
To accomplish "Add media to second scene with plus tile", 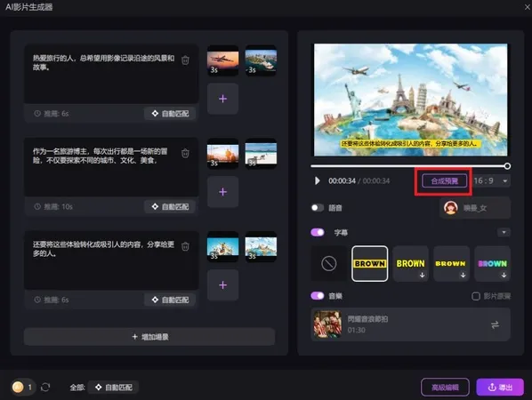I will click(x=222, y=192).
